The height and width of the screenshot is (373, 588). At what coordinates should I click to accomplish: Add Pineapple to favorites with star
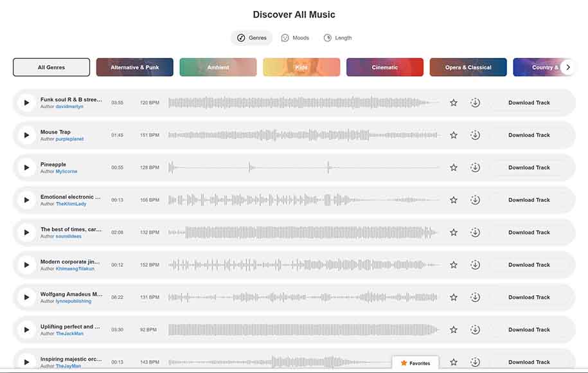tap(454, 167)
